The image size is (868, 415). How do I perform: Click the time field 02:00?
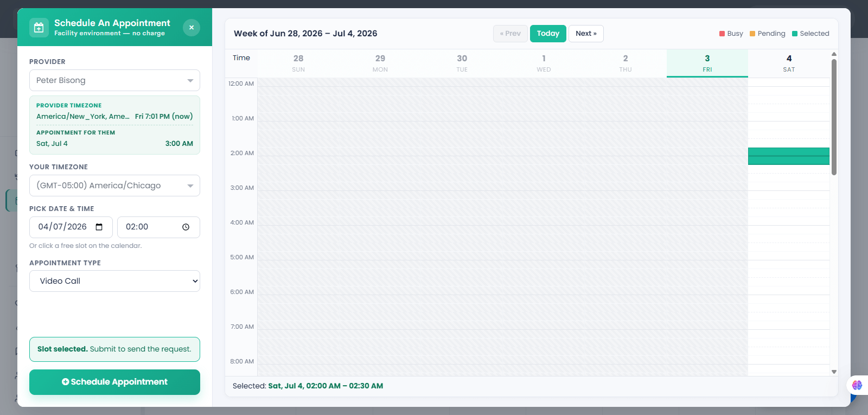click(x=158, y=227)
